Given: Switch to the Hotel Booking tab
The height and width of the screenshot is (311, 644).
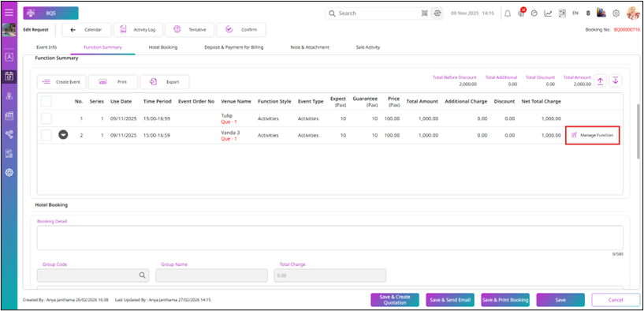Looking at the screenshot, I should click(x=163, y=47).
